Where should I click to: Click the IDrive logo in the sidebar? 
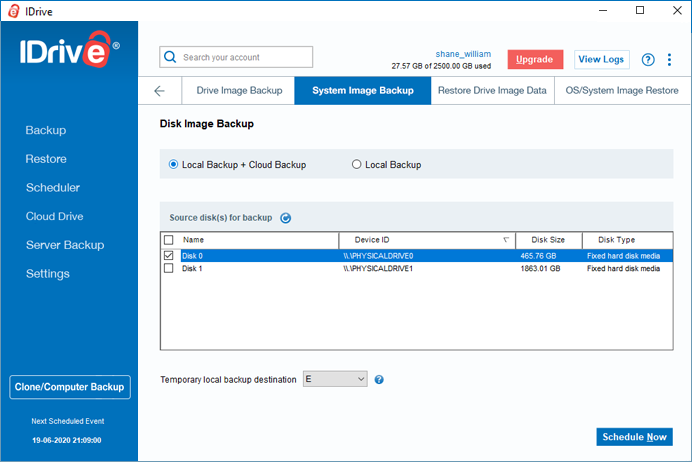(x=69, y=49)
